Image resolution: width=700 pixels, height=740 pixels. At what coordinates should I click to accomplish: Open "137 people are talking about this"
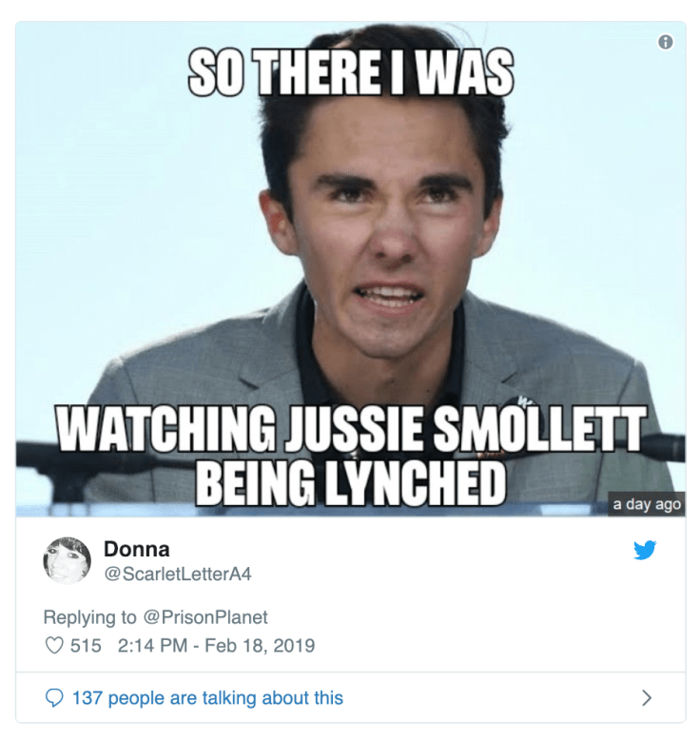(207, 698)
